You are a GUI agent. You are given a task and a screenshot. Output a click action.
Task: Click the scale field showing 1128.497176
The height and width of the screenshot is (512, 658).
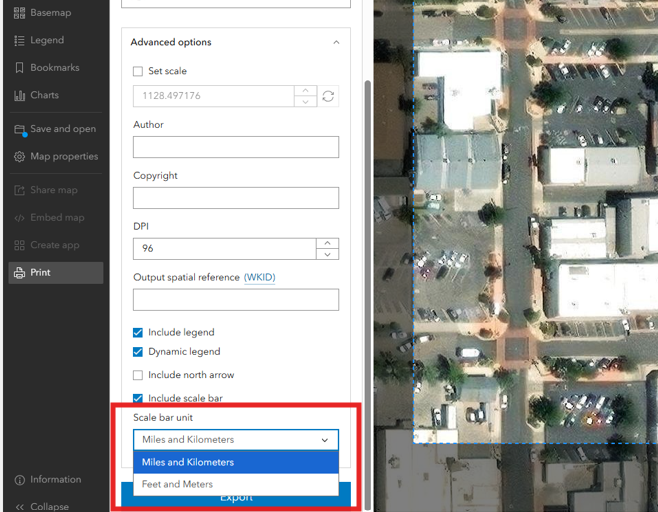click(214, 96)
